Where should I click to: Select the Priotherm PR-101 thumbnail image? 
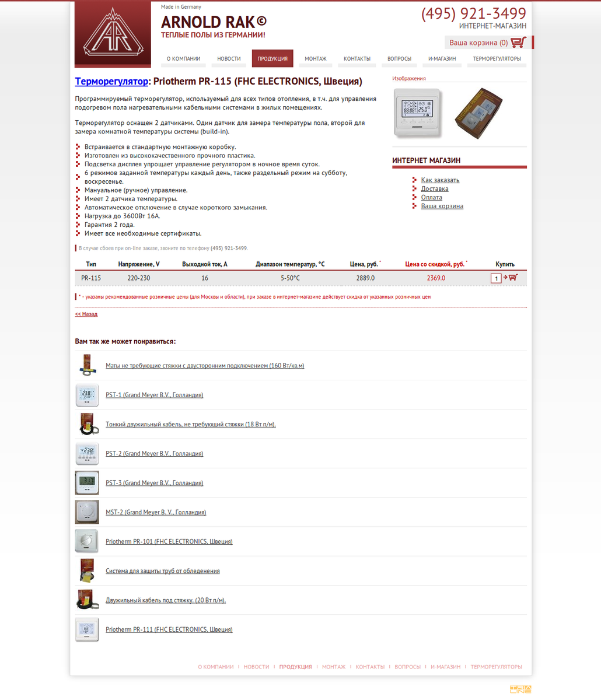click(x=87, y=541)
